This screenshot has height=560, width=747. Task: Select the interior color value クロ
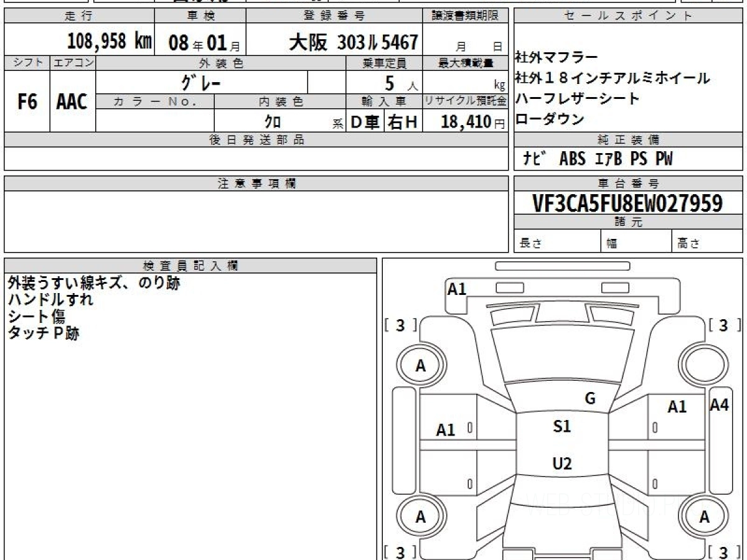point(273,122)
